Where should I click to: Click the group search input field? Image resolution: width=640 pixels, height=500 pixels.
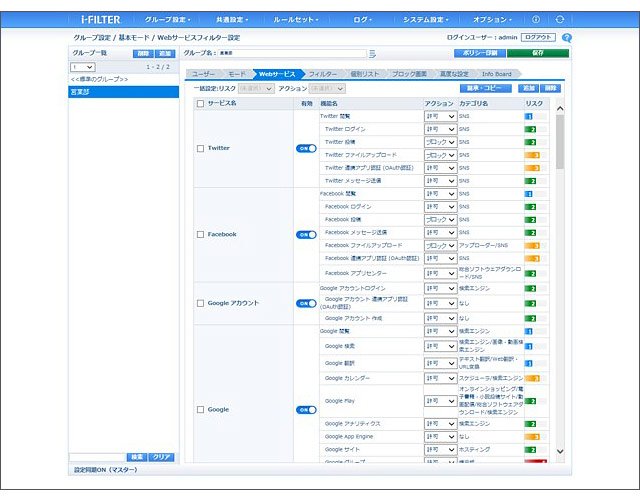[97, 458]
